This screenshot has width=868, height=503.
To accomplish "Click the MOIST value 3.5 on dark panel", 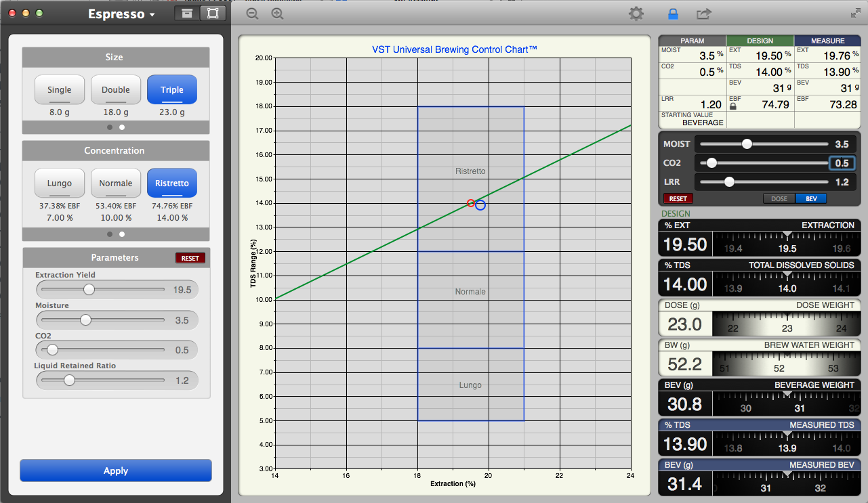I will click(x=842, y=144).
